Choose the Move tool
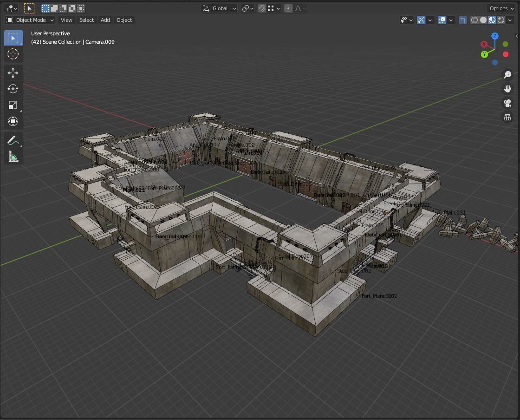 [x=13, y=72]
